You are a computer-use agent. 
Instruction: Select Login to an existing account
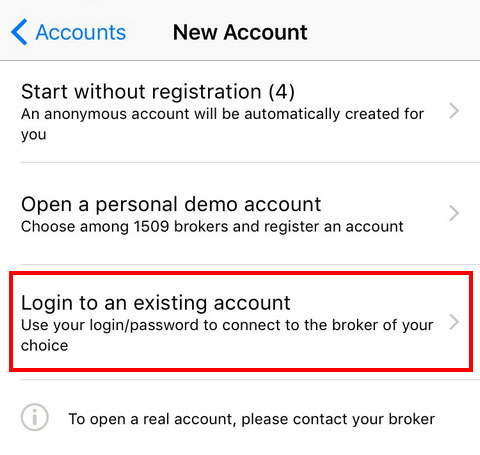pyautogui.click(x=241, y=322)
